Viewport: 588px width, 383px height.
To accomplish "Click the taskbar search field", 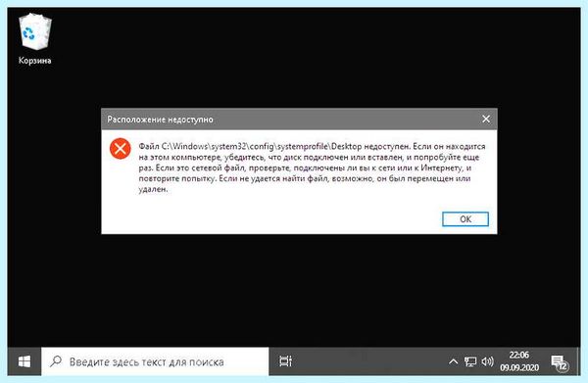I will pos(155,361).
